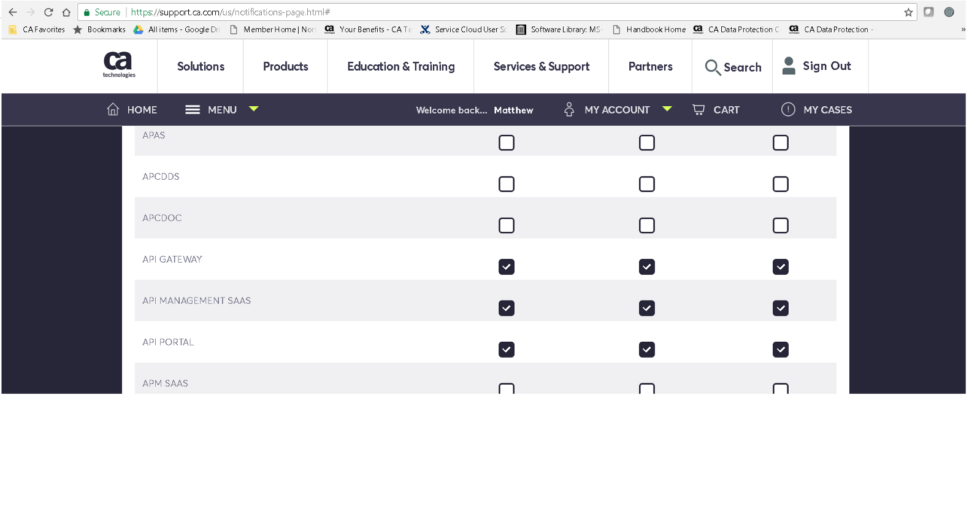Click the person icon beside Sign Out
Screen dimensions: 980x527
coord(789,66)
